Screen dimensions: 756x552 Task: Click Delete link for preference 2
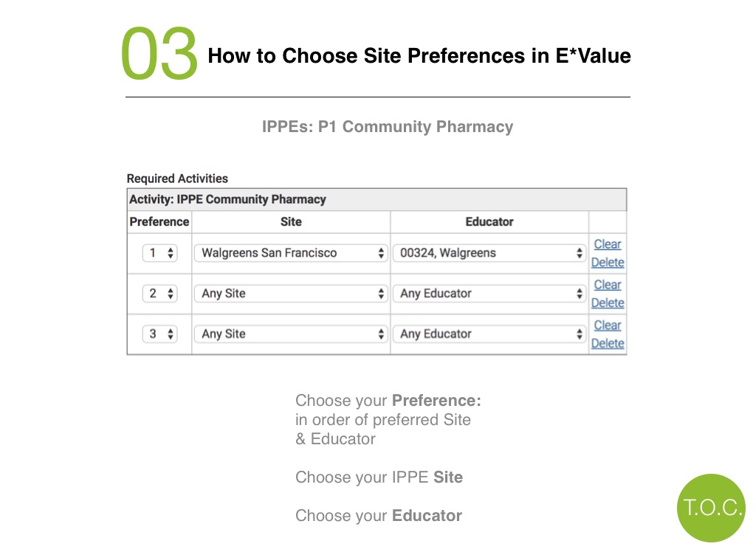(608, 303)
